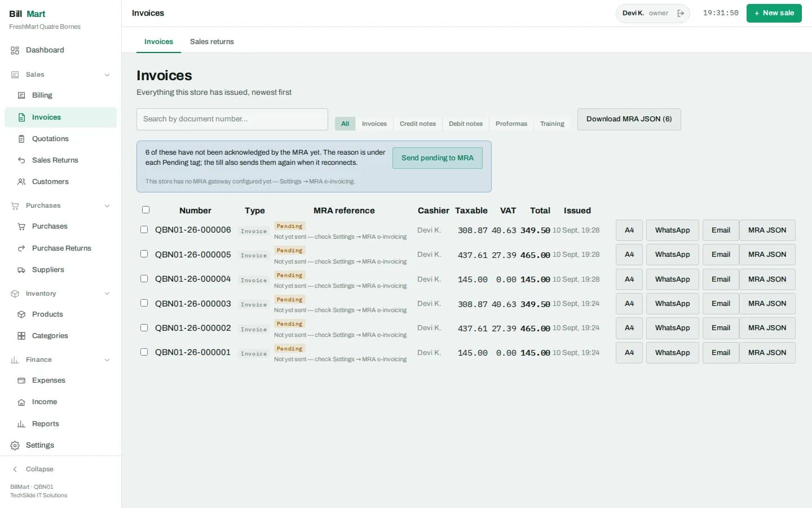Check the box for invoice QBN01-26-000002
Viewport: 812px width, 508px height.
(144, 327)
